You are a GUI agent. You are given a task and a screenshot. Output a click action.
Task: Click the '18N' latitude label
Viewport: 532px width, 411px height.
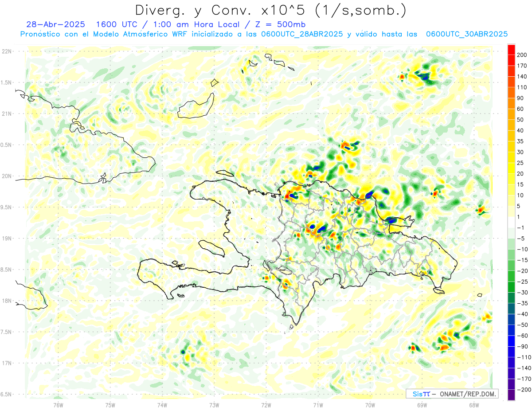tap(7, 301)
